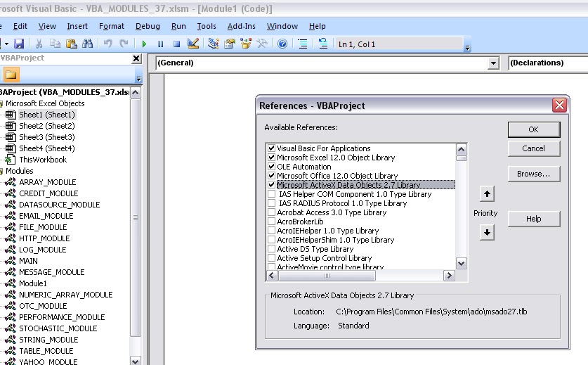Image resolution: width=588 pixels, height=365 pixels.
Task: Select Sheet1 (Sheet1) in project tree
Action: [47, 115]
